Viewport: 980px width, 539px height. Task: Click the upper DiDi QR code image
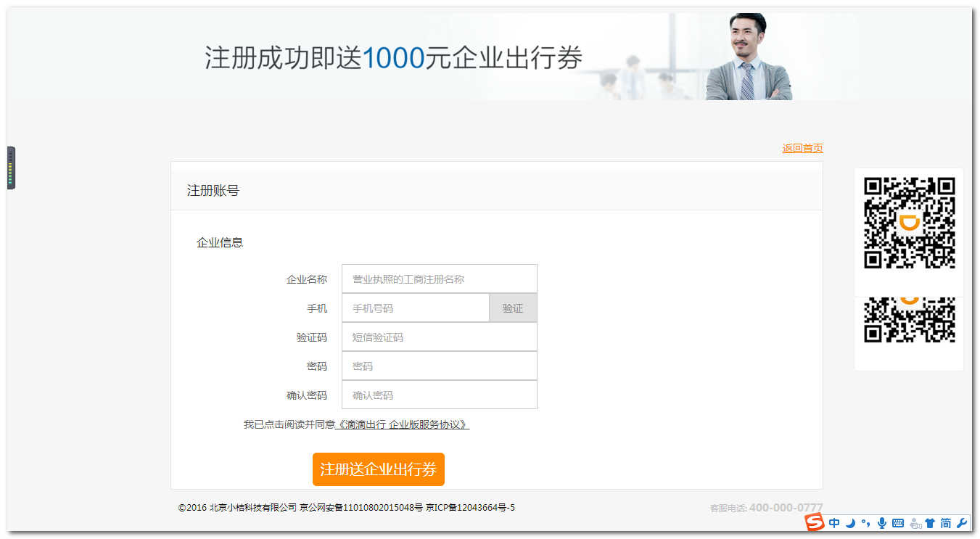(909, 223)
